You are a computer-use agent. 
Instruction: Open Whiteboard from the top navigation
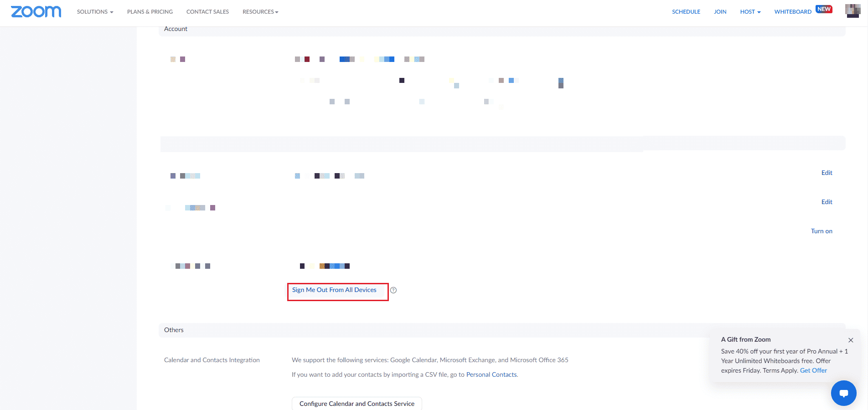[793, 12]
